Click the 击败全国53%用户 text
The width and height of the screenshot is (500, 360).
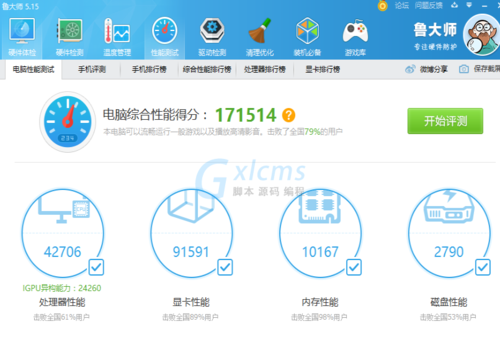pyautogui.click(x=448, y=317)
